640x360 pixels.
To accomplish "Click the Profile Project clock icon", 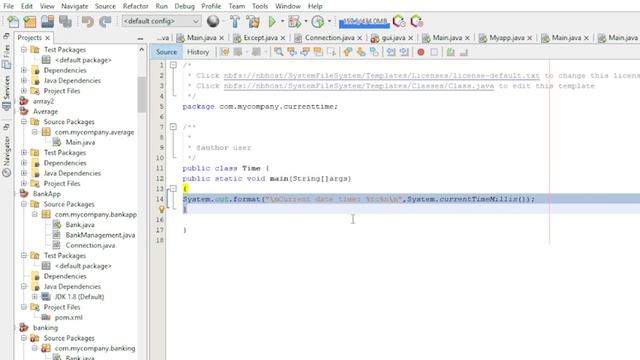I will pos(318,21).
